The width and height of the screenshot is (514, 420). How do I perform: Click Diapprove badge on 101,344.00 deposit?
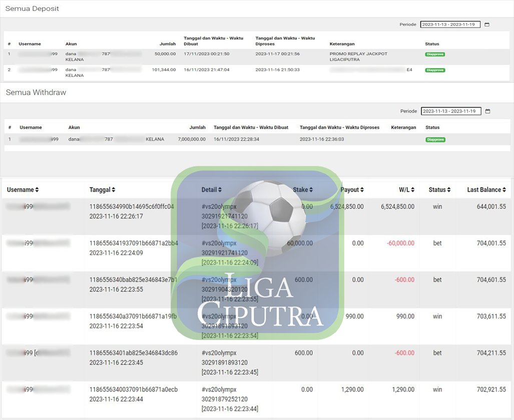(435, 70)
